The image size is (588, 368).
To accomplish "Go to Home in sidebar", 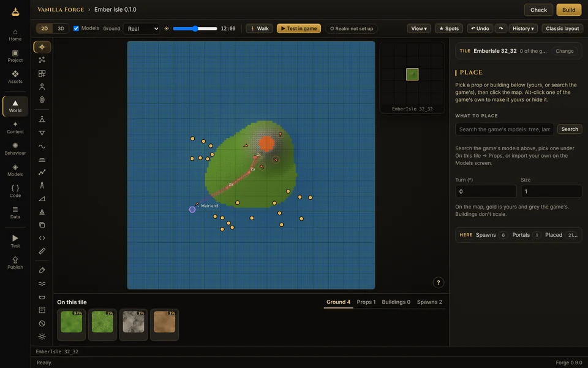I will tap(15, 35).
